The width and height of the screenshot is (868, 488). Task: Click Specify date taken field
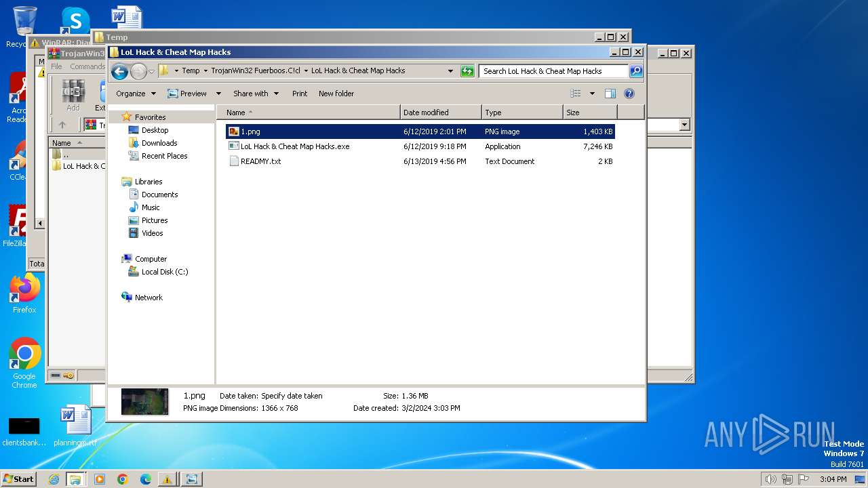(x=292, y=396)
